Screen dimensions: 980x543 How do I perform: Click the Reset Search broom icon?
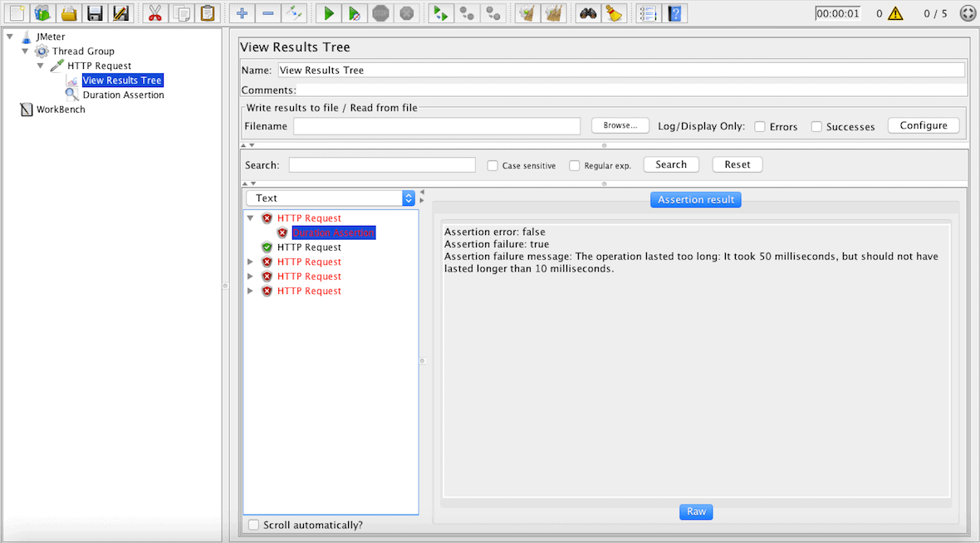point(614,13)
